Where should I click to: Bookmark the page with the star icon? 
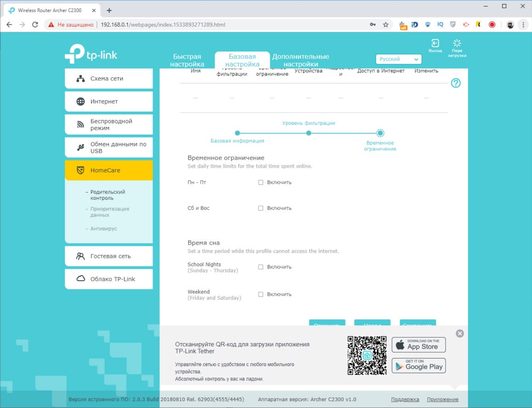(385, 25)
